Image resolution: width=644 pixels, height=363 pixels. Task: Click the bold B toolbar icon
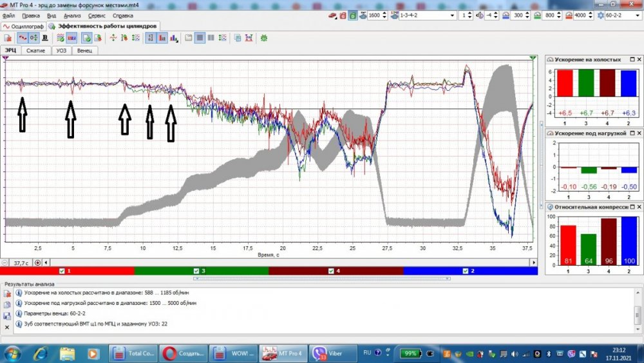pyautogui.click(x=44, y=38)
